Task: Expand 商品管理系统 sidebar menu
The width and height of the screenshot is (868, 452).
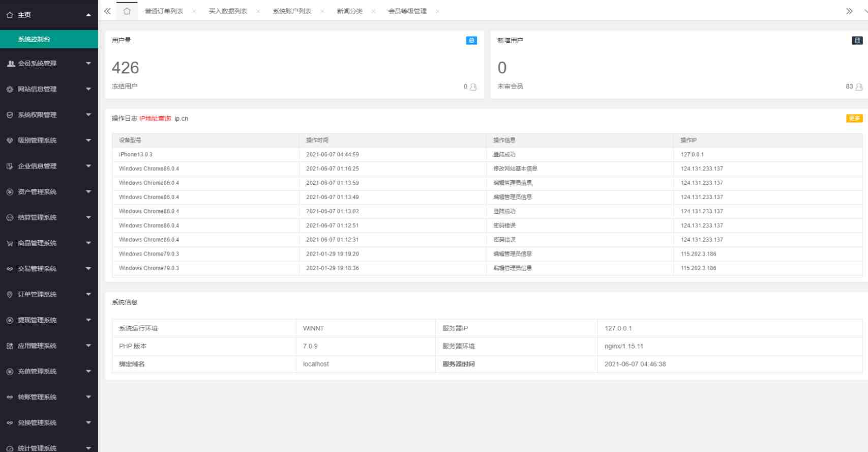Action: tap(49, 243)
